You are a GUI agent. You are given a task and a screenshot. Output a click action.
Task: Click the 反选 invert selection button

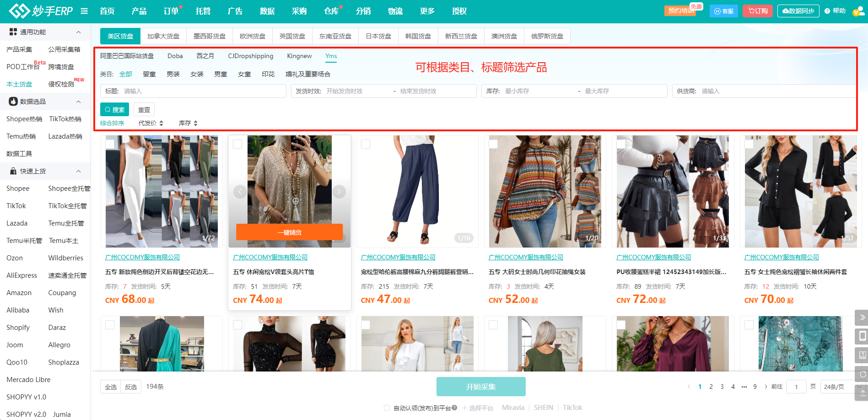point(131,387)
